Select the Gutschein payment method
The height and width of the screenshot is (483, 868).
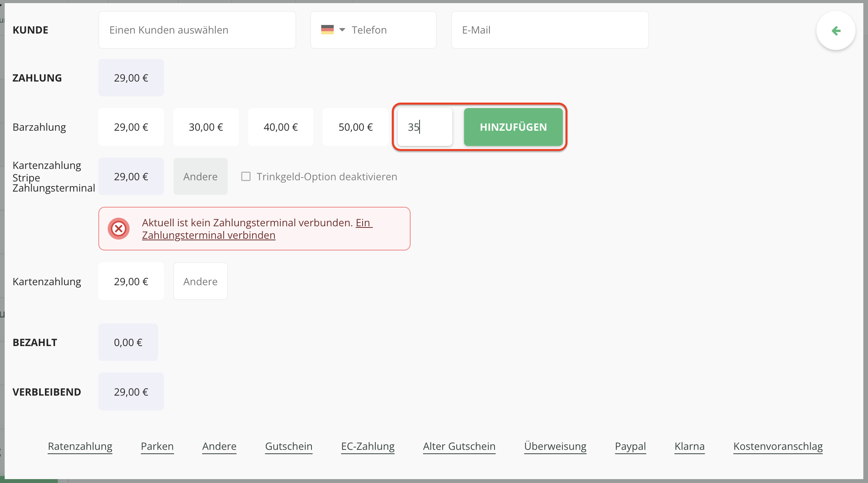(x=288, y=446)
